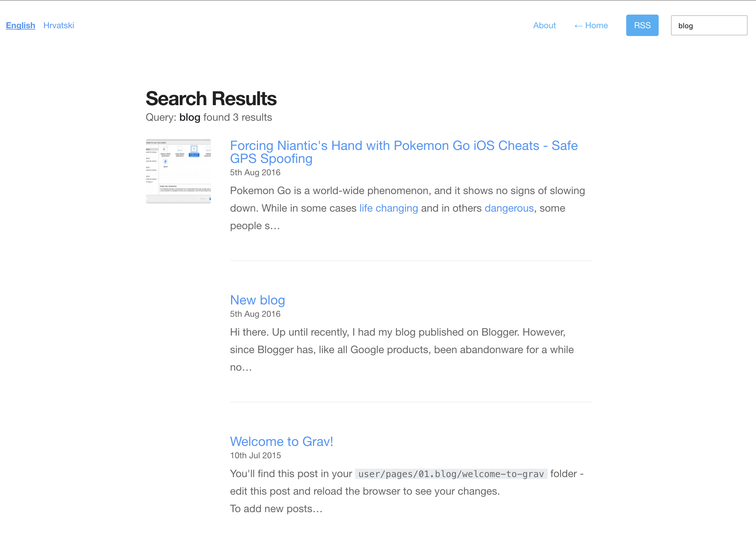Click the blog search input field

710,25
